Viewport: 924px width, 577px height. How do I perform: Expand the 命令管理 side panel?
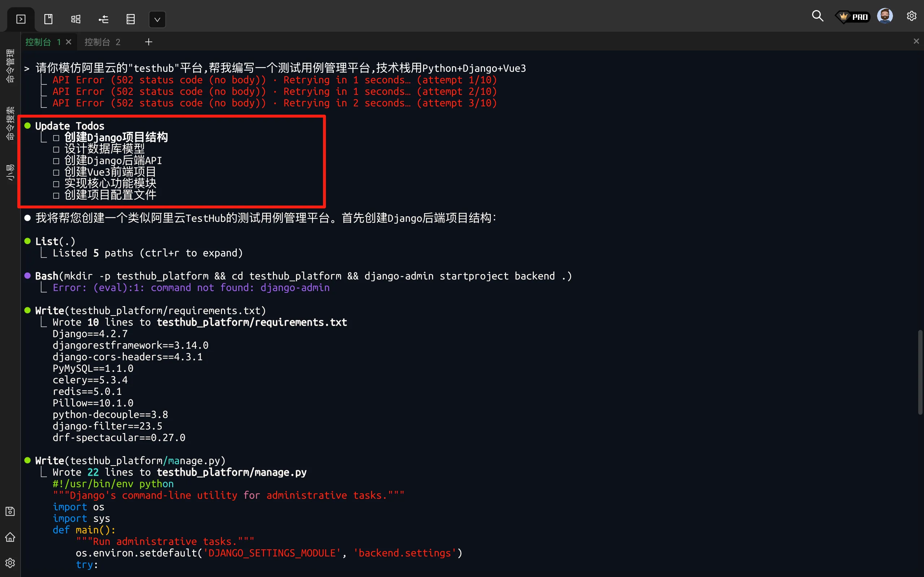point(10,66)
